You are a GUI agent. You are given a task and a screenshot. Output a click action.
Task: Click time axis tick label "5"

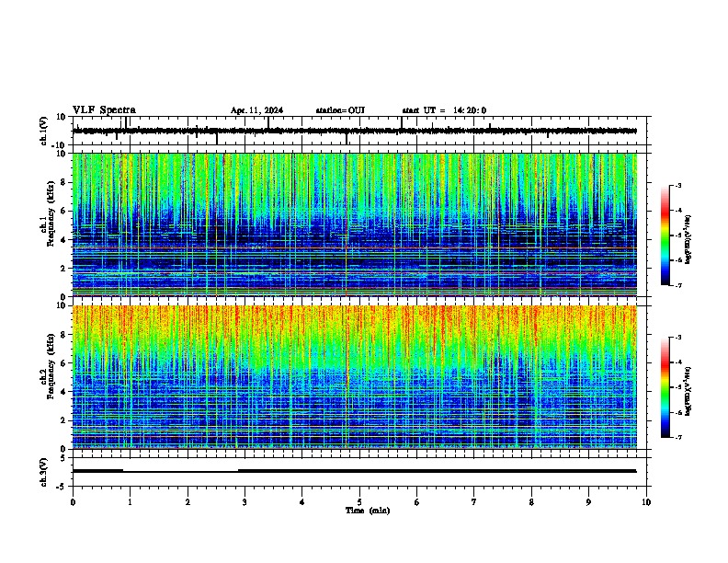359,502
